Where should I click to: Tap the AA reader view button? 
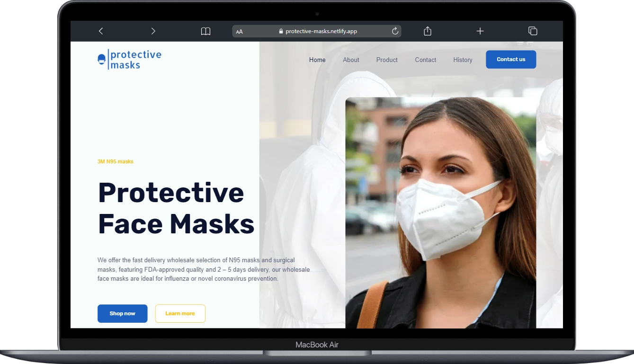240,32
